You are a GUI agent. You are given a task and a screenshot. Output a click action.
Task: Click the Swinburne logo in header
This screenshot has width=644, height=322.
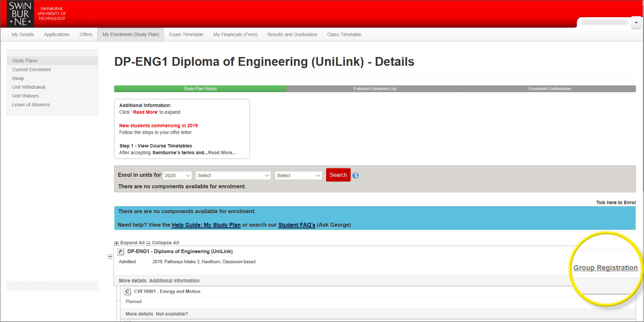[x=20, y=14]
